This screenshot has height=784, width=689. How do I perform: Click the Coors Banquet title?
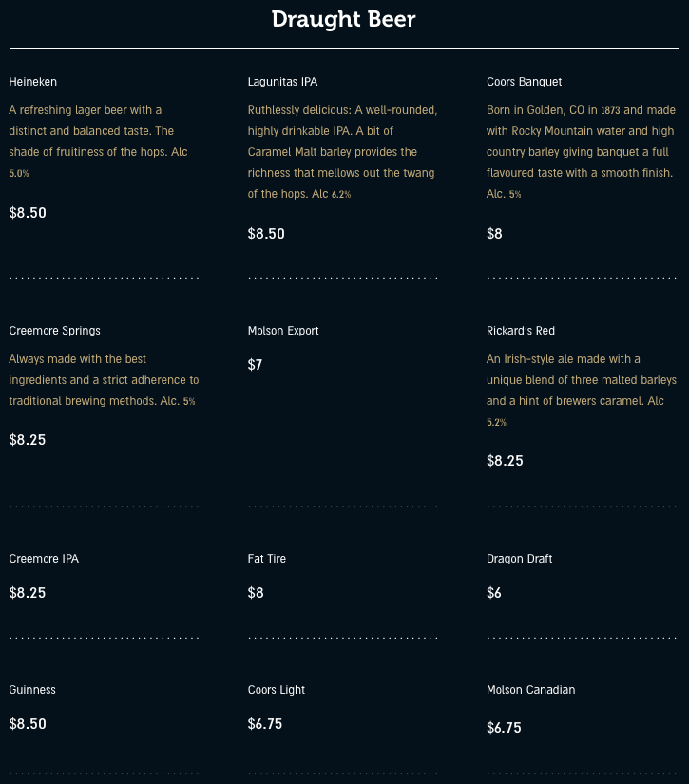tap(524, 82)
